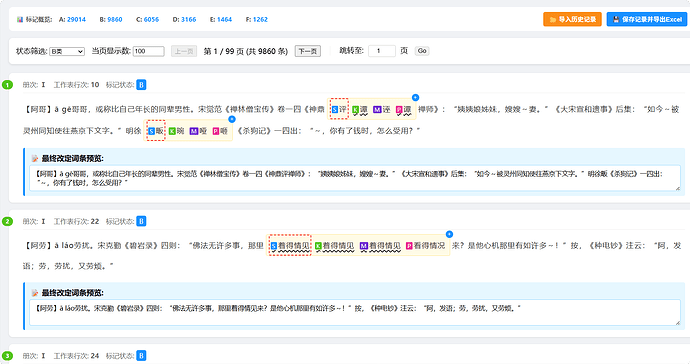Click the blue plus circle above 神鼎 candidates

[x=415, y=98]
